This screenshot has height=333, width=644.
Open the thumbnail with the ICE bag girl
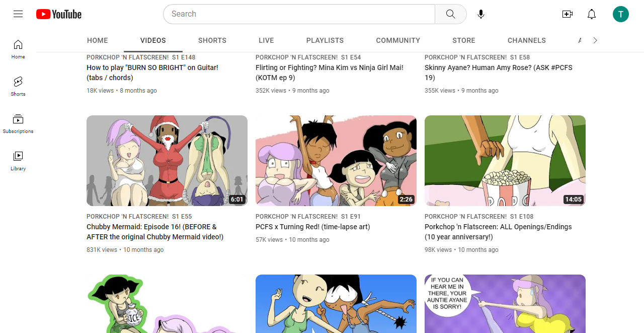click(167, 304)
